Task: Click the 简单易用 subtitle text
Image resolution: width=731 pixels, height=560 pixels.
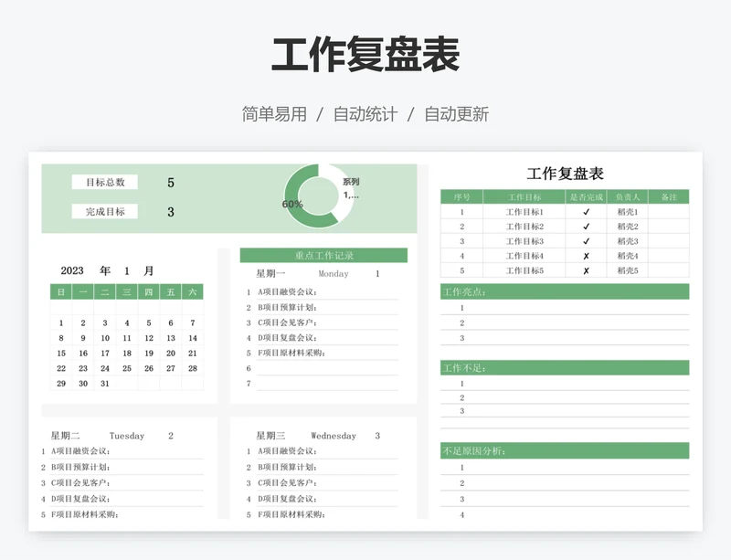Action: click(x=274, y=114)
